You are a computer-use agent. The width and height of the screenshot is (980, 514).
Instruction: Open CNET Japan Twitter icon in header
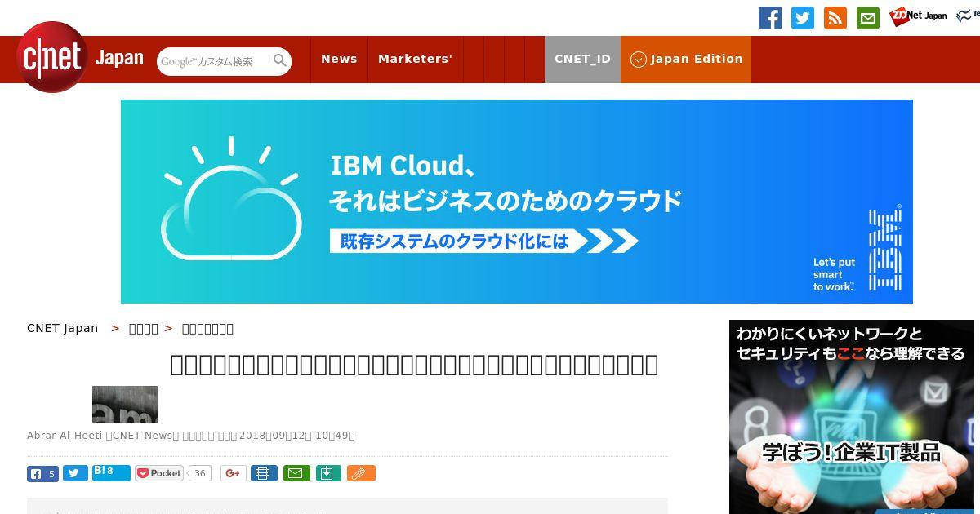tap(803, 18)
